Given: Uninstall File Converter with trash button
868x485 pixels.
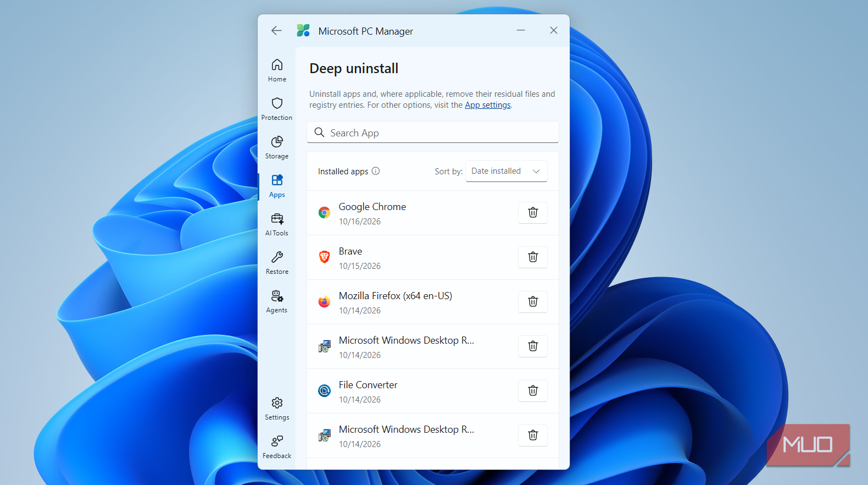Looking at the screenshot, I should (x=533, y=391).
